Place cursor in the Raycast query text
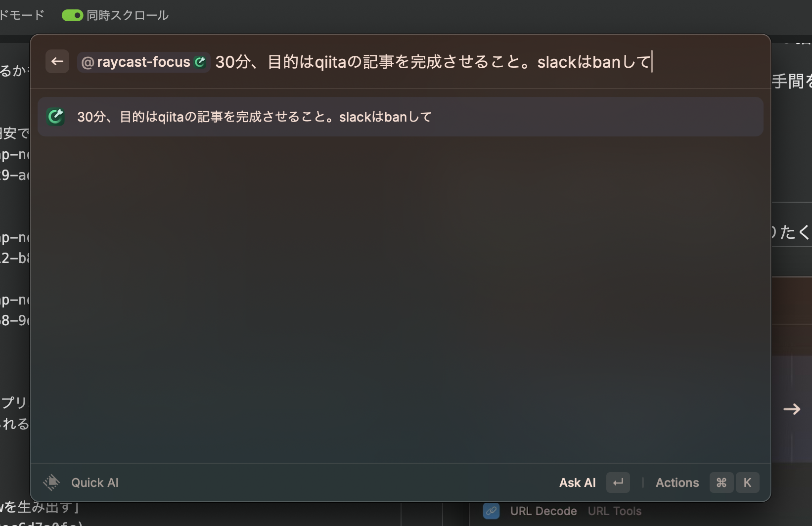This screenshot has width=812, height=526. click(x=433, y=62)
